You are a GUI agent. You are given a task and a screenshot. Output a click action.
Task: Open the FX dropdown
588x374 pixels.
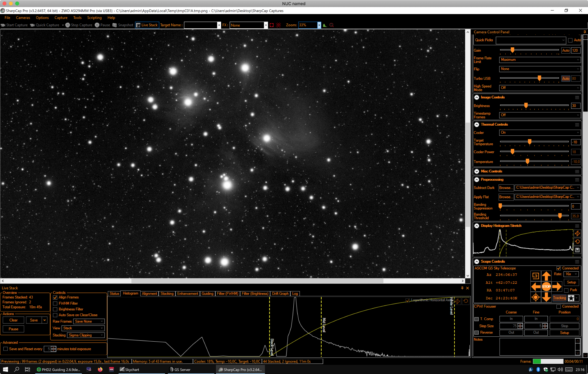point(266,25)
